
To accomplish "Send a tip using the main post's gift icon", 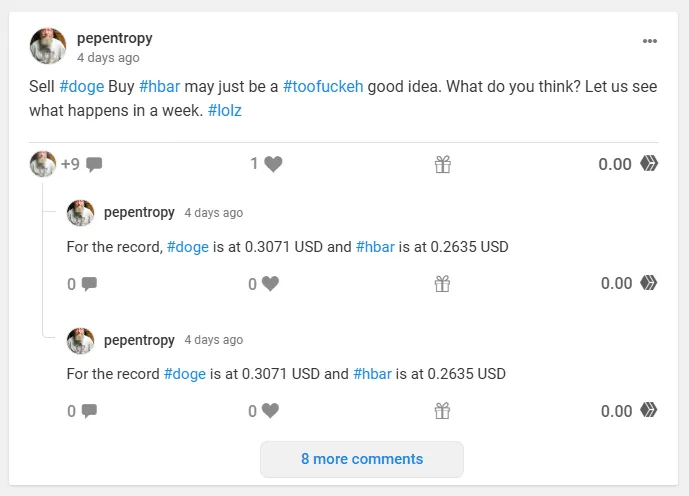I will (x=442, y=164).
